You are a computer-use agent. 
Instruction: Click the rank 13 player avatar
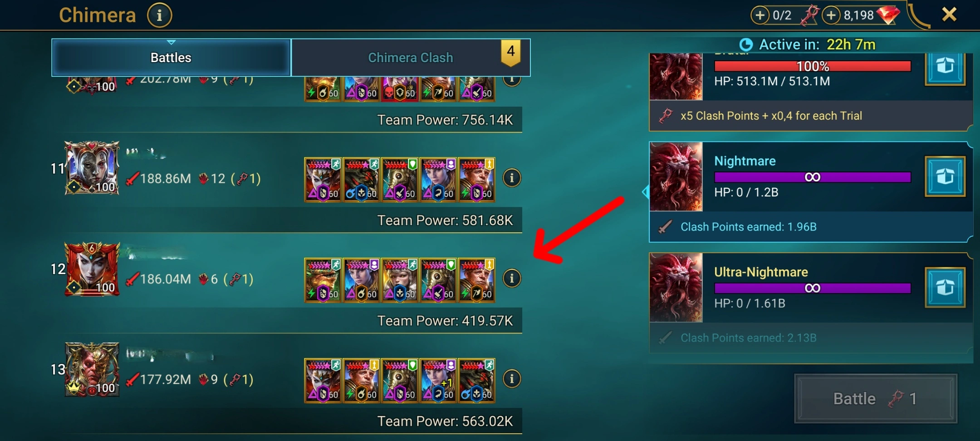pyautogui.click(x=92, y=369)
